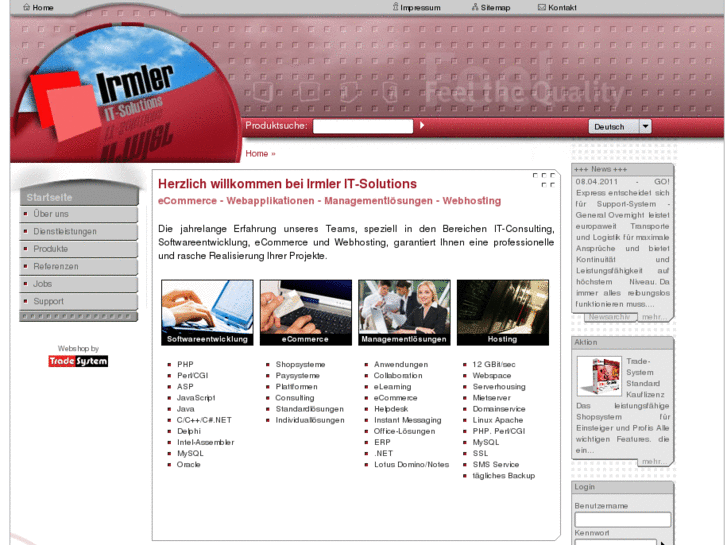Click the Intel-Assembler list entry
The image size is (727, 545).
point(205,442)
